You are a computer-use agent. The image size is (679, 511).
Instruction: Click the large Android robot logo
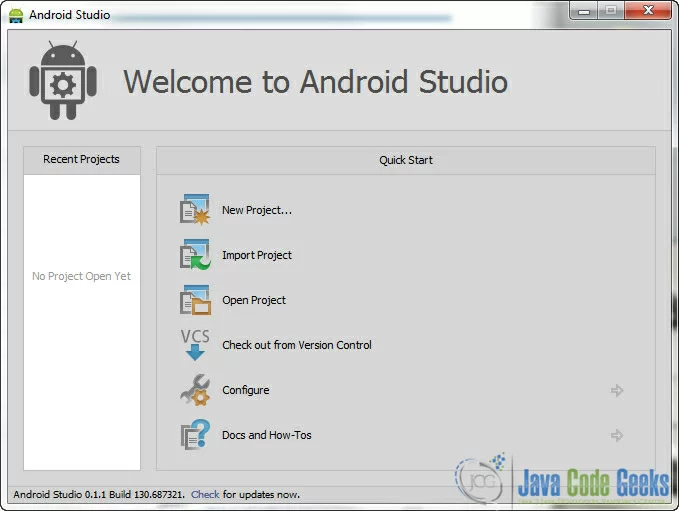point(63,81)
